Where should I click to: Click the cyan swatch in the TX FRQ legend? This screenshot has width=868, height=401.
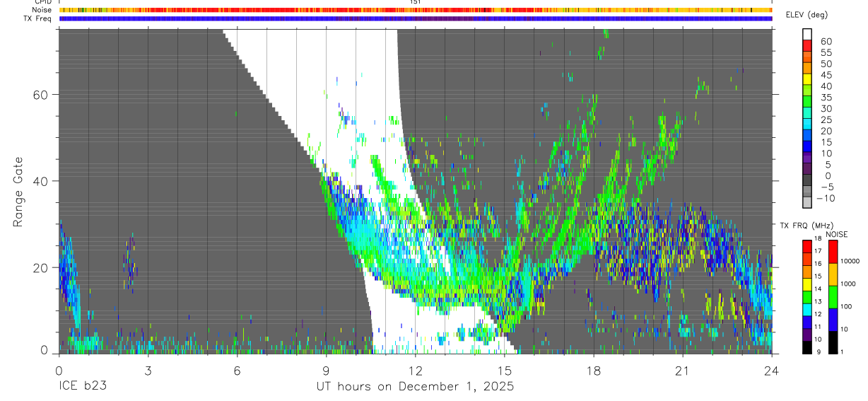pyautogui.click(x=807, y=310)
